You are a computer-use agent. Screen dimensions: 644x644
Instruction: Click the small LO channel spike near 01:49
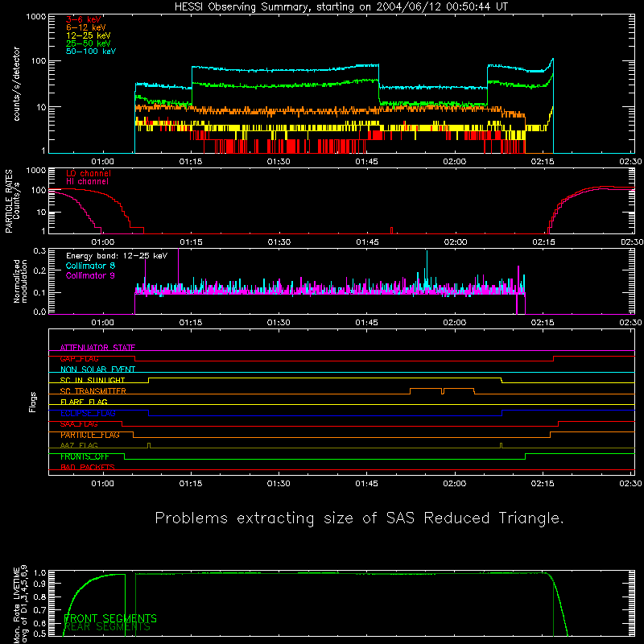[x=391, y=230]
